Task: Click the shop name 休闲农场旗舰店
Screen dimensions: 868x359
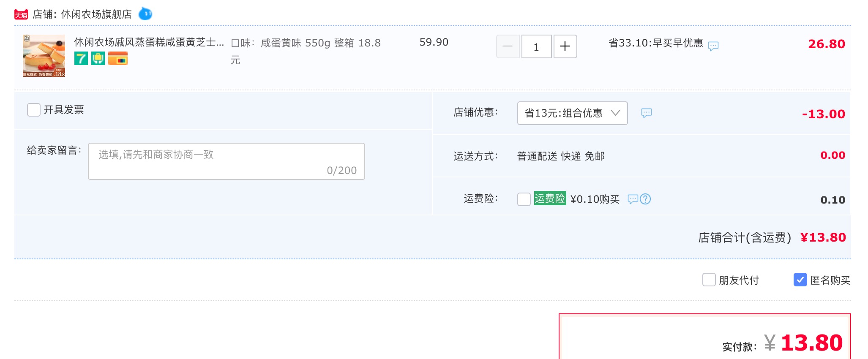Action: point(96,14)
